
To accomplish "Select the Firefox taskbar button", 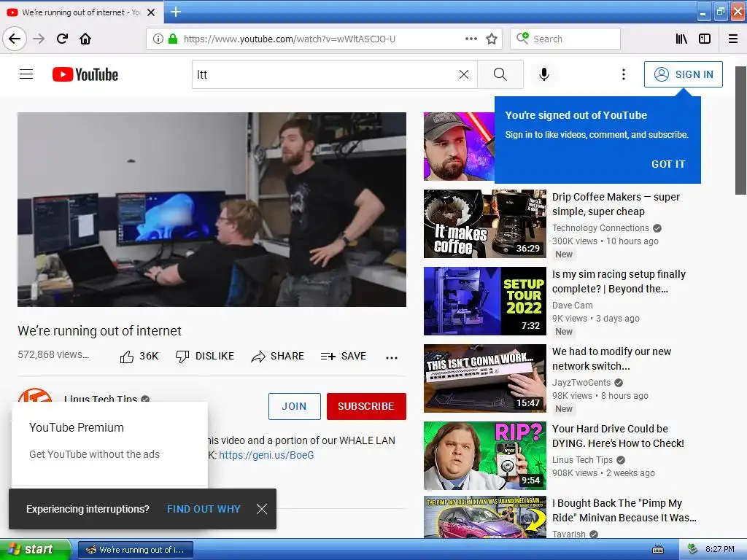I will coord(135,550).
